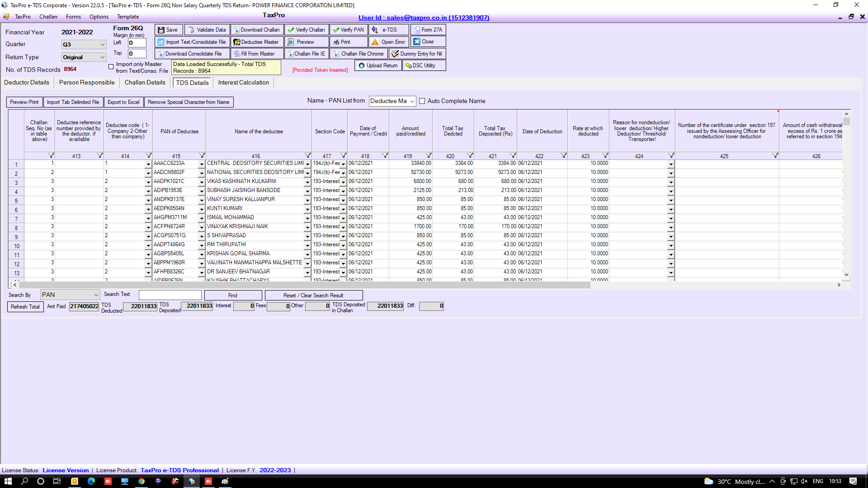Click Export to Excel button
The width and height of the screenshot is (868, 488).
123,102
